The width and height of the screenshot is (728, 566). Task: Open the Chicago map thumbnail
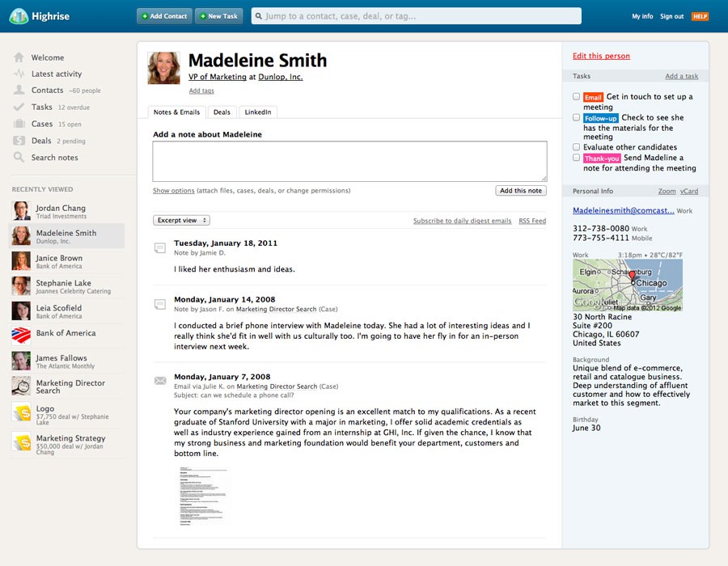pyautogui.click(x=628, y=285)
